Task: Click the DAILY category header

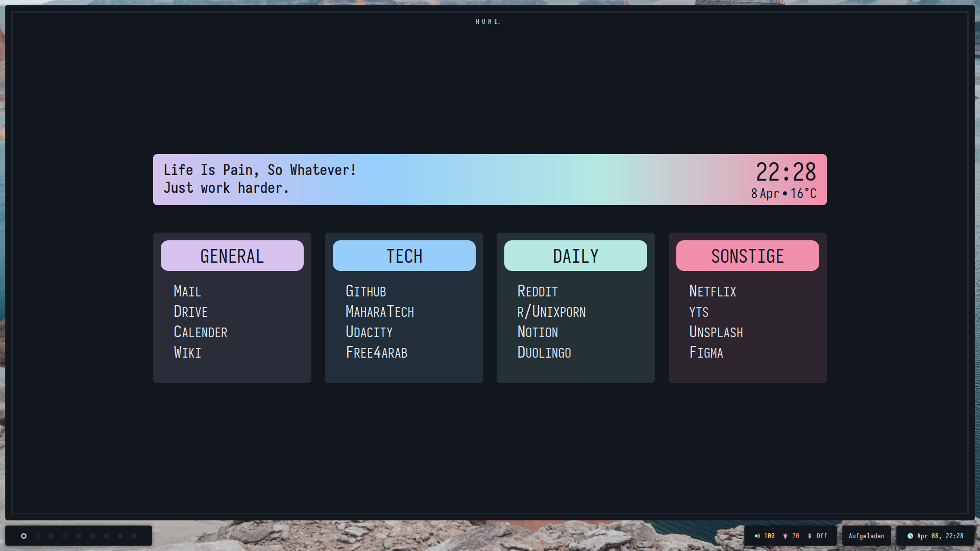Action: coord(576,256)
